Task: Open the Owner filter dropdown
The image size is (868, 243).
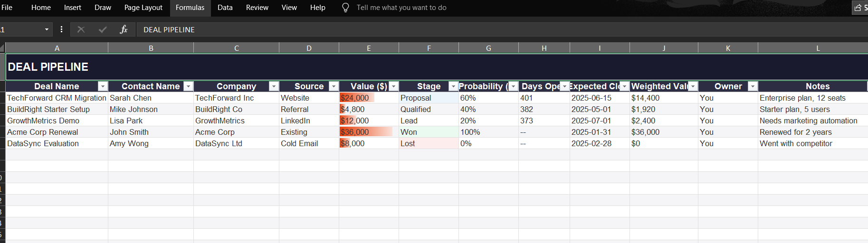Action: point(753,86)
